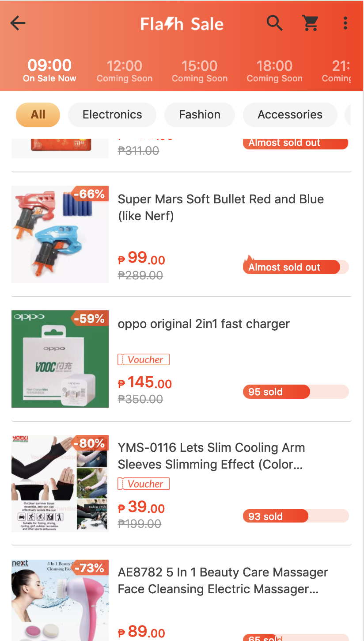The image size is (364, 641).
Task: Tap the 95 sold progress bar
Action: [x=296, y=392]
